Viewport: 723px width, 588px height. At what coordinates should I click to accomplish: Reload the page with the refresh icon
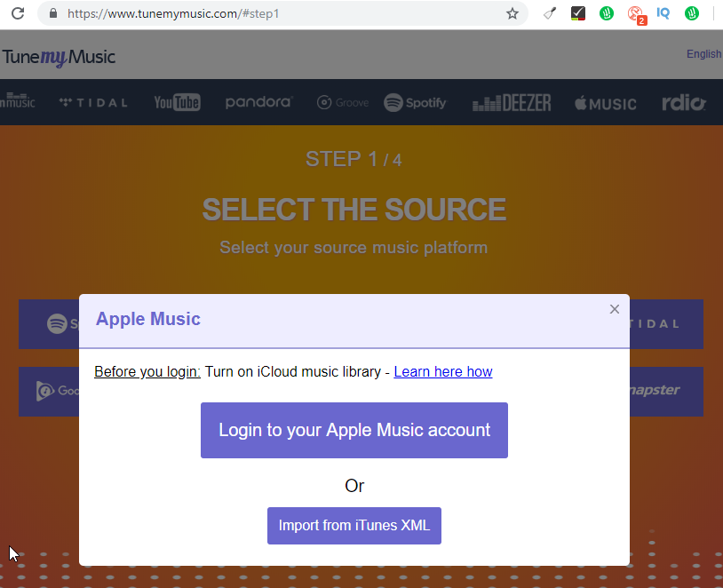[18, 13]
